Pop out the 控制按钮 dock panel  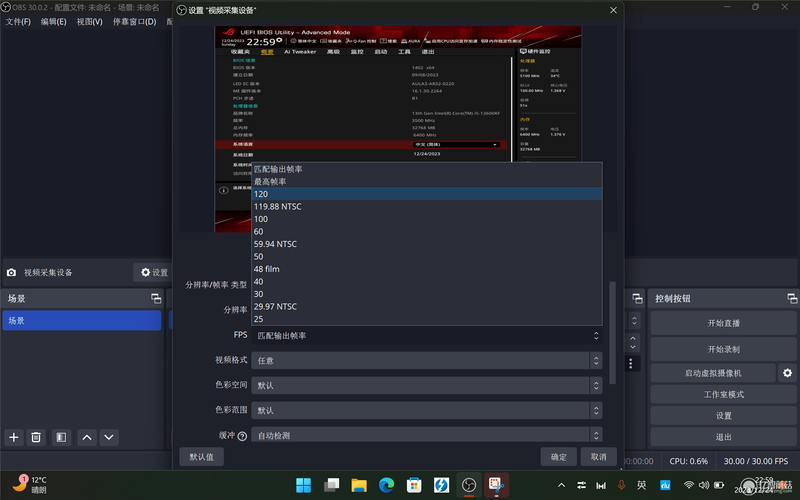point(792,298)
